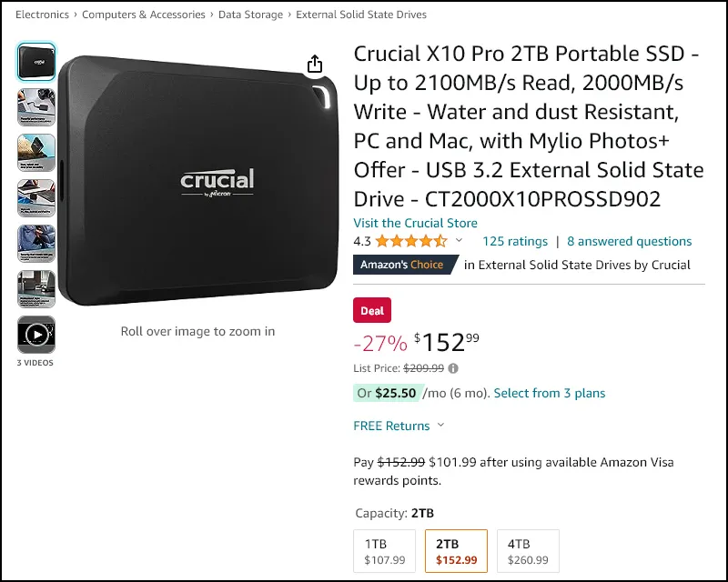Select the first product thumbnail image
The image size is (728, 582).
pyautogui.click(x=36, y=62)
